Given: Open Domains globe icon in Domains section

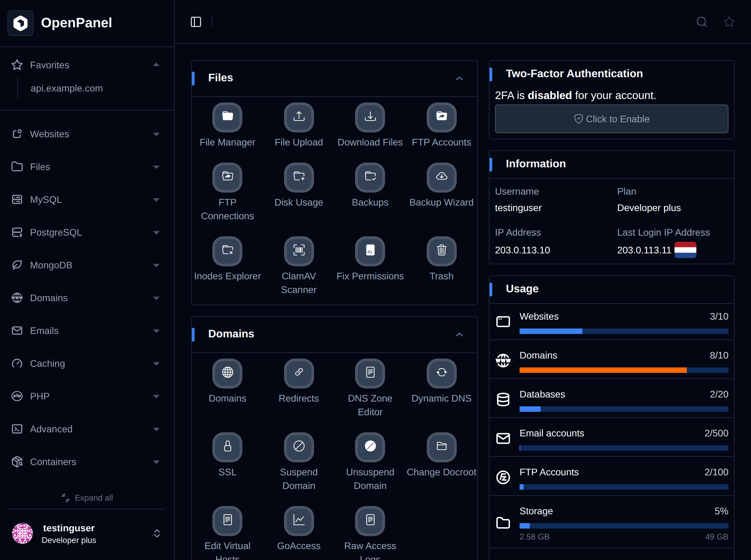Looking at the screenshot, I should pyautogui.click(x=227, y=373).
